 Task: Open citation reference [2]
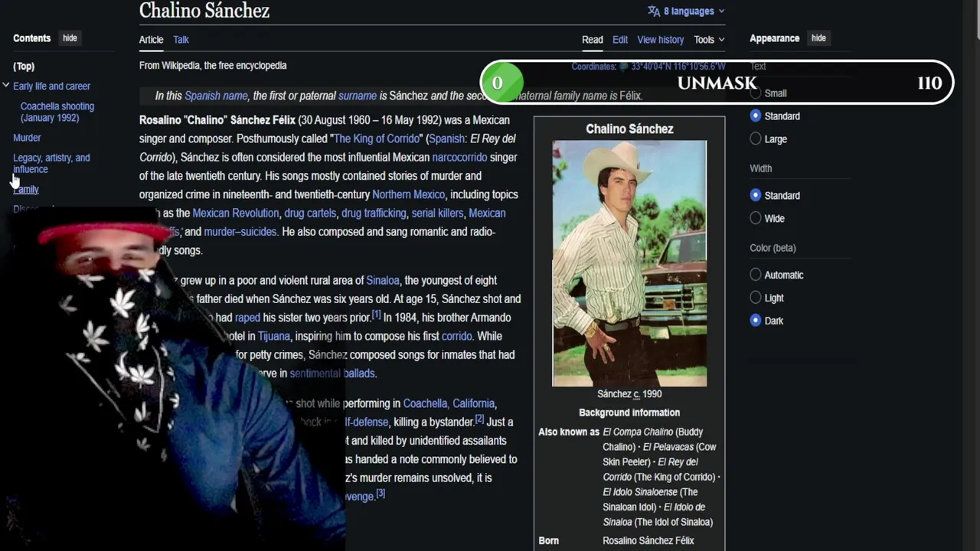click(479, 419)
